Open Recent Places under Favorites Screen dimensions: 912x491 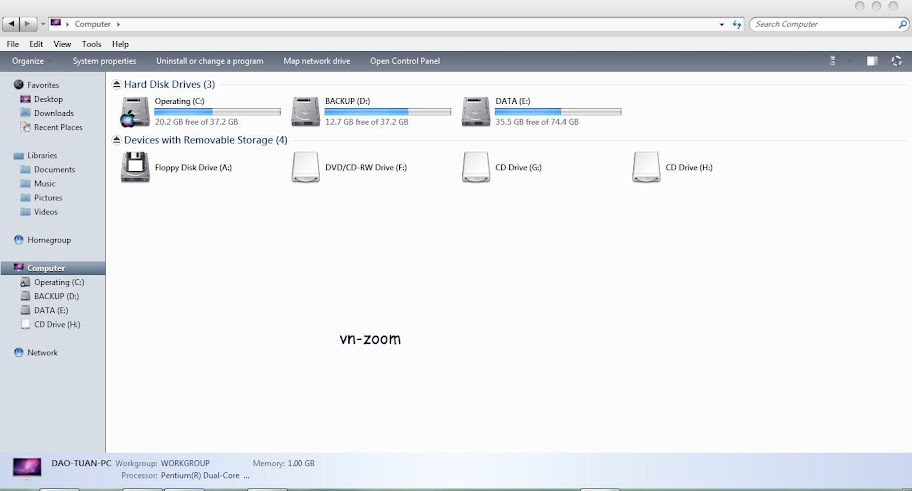(x=58, y=127)
